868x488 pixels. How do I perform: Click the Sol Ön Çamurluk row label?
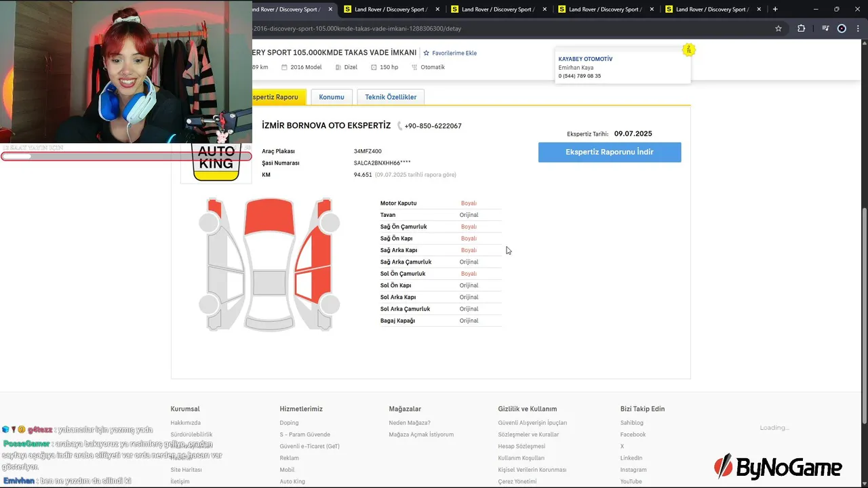[403, 274]
